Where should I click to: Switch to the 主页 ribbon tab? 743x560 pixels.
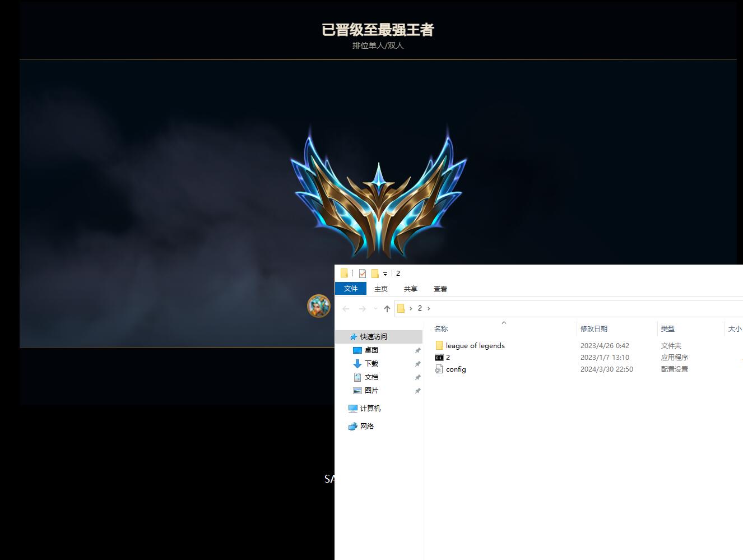(x=381, y=289)
